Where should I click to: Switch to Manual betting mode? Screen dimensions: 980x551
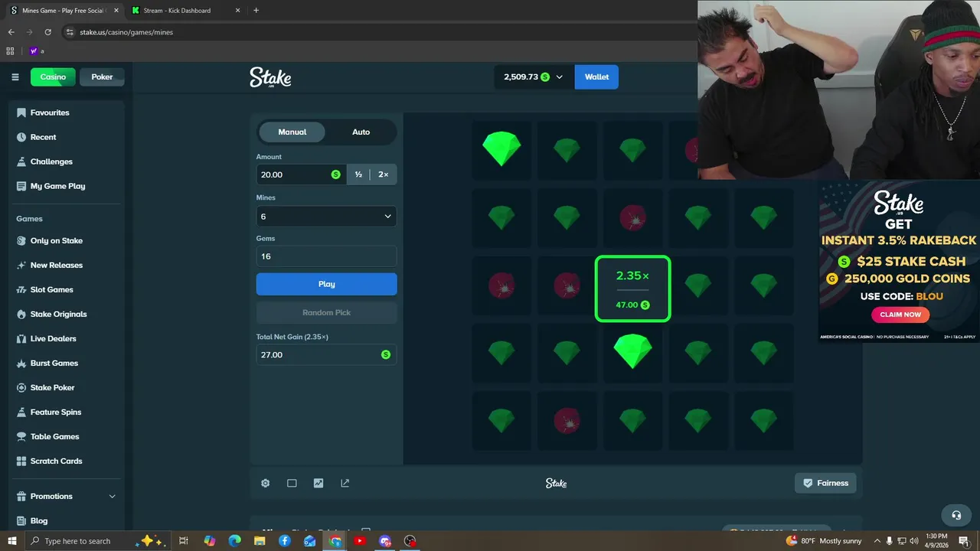[x=292, y=132]
